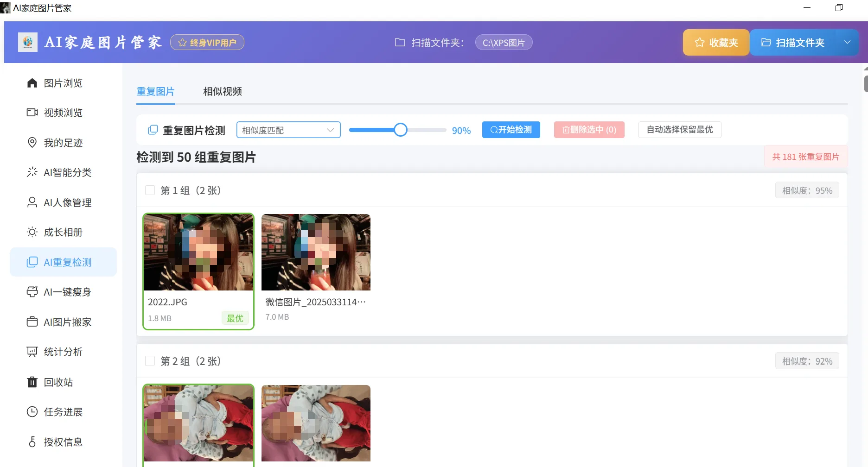Click the 90% similarity value
This screenshot has height=467, width=868.
click(x=461, y=131)
